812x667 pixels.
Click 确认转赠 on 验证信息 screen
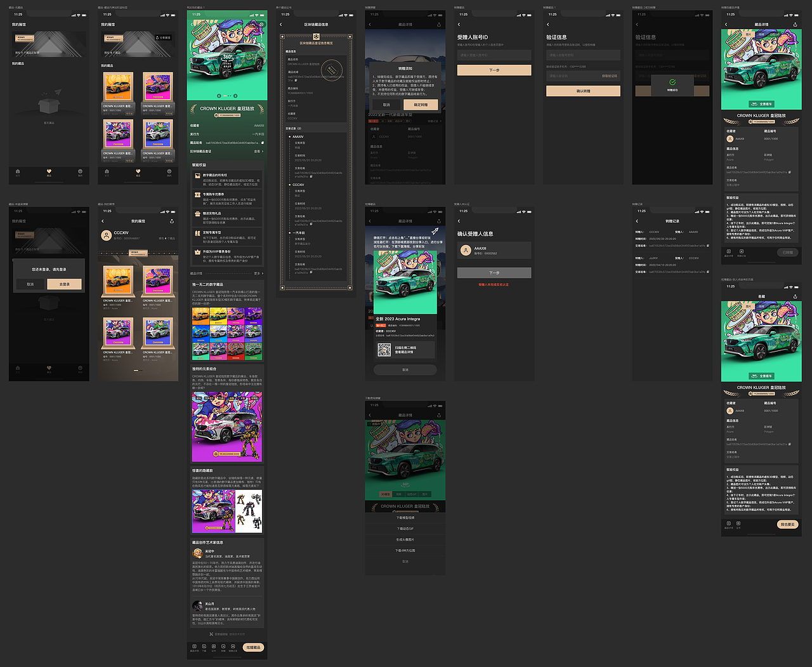coord(583,91)
